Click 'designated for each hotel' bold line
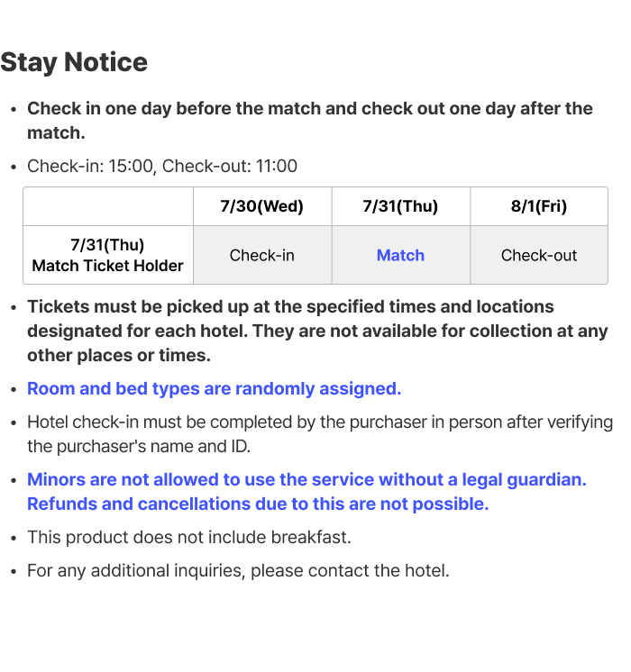This screenshot has height=672, width=631. click(x=317, y=331)
